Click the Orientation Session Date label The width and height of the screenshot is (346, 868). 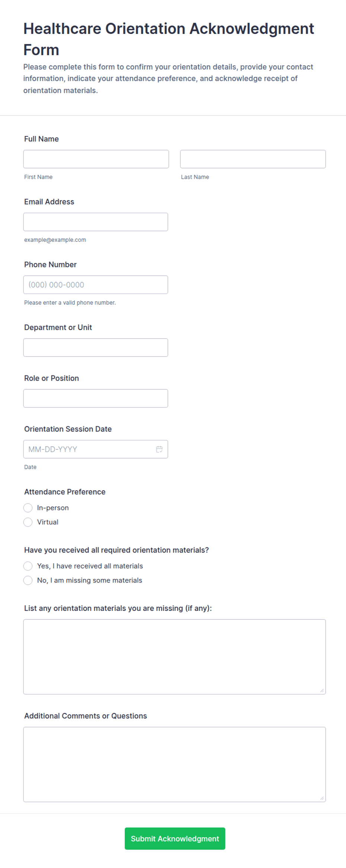(x=68, y=429)
